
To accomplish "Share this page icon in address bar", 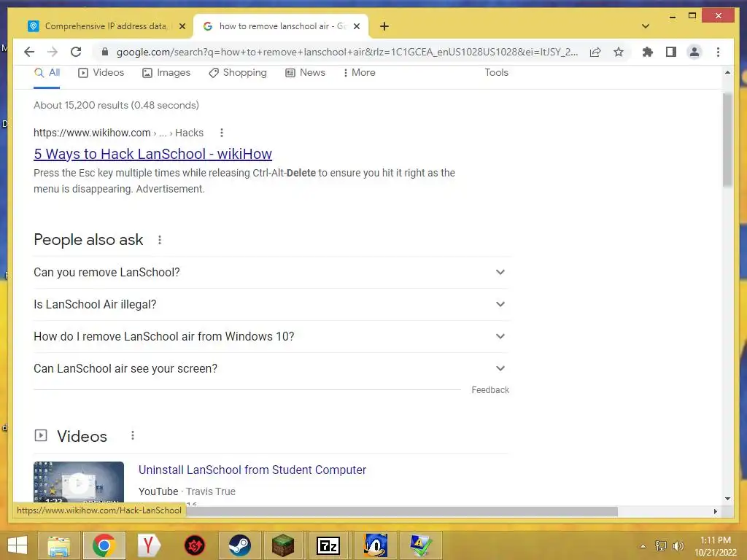I will click(595, 52).
